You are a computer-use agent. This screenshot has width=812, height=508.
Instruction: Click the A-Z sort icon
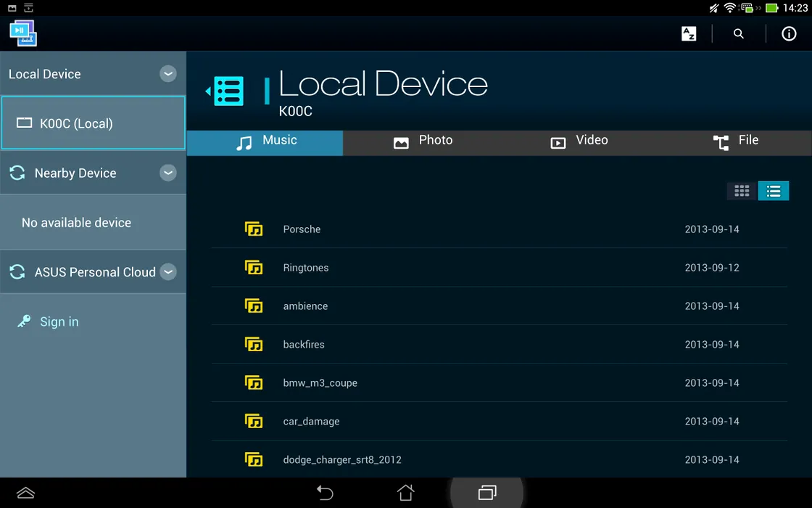click(x=689, y=34)
